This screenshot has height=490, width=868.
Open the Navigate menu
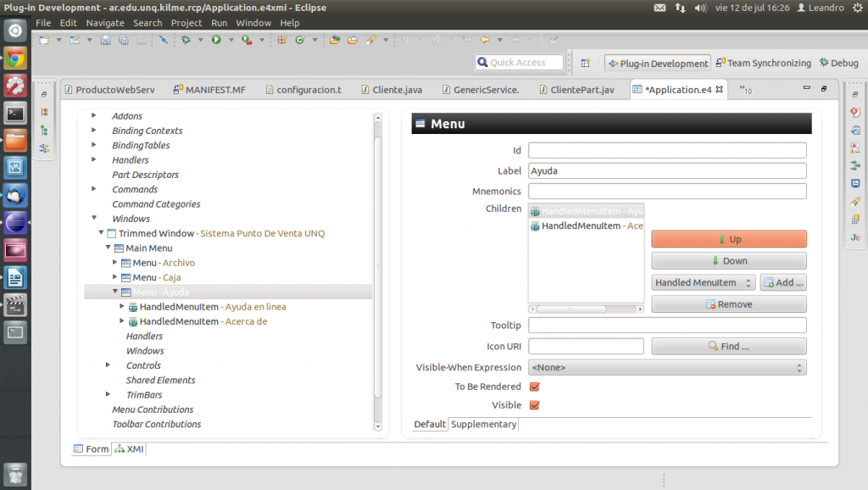[104, 23]
